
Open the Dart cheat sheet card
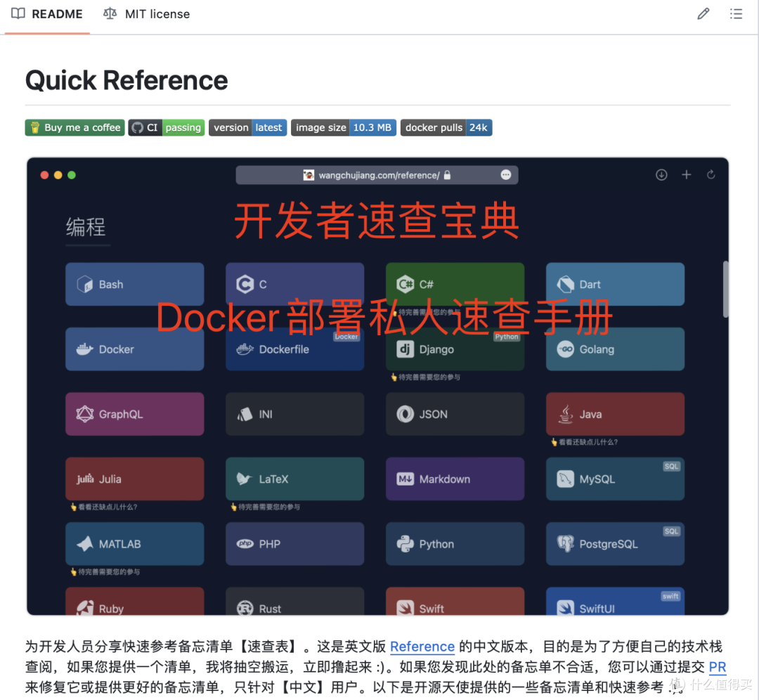(x=615, y=284)
